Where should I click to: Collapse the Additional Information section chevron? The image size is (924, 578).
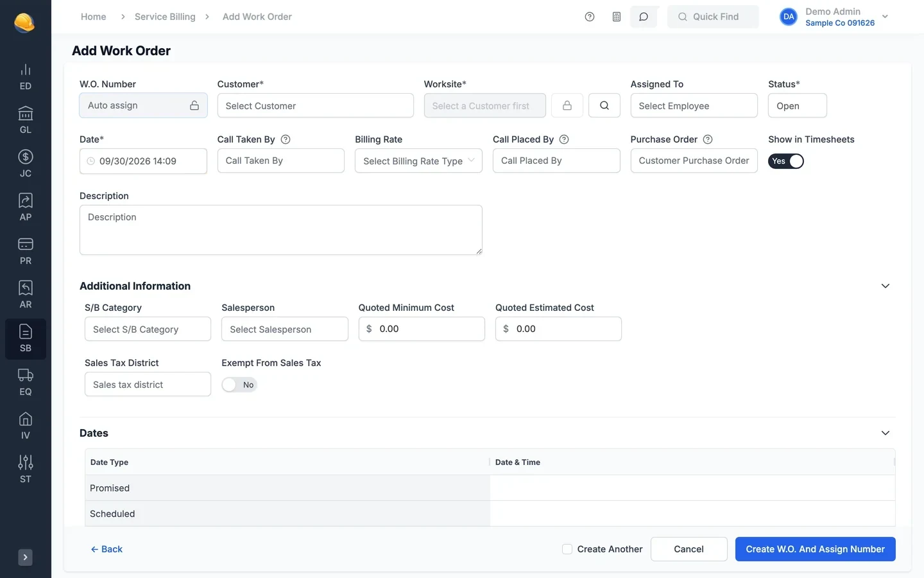tap(886, 286)
